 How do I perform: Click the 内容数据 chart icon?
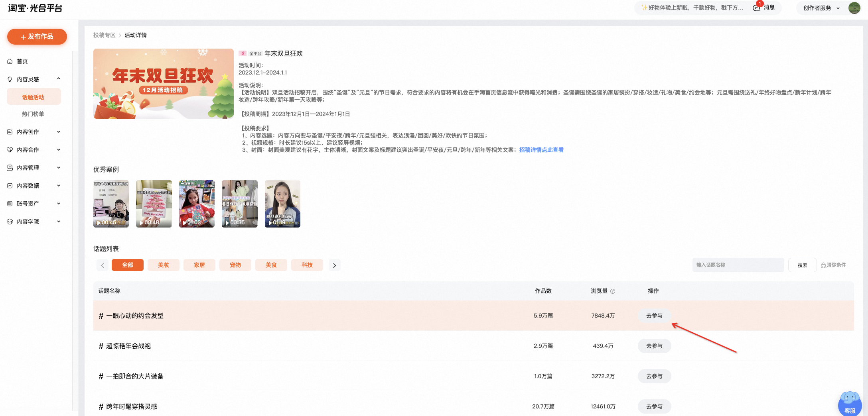(10, 186)
